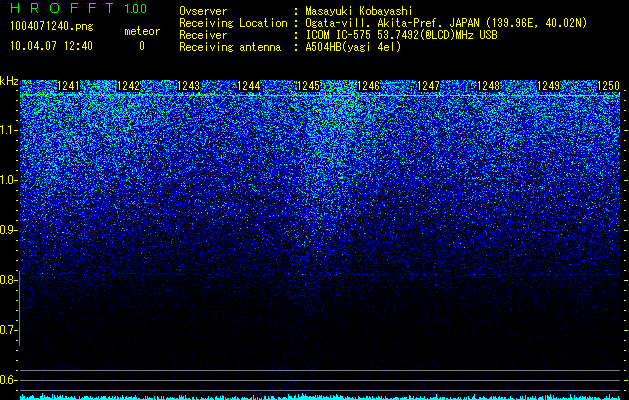Click the 0.6 frequency axis label
629x400 pixels.
pos(8,380)
